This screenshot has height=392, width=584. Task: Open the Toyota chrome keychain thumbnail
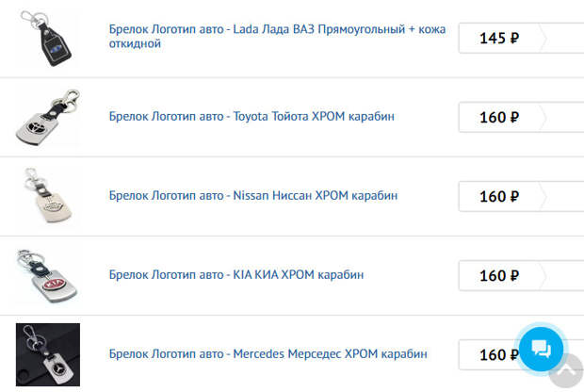coord(48,117)
